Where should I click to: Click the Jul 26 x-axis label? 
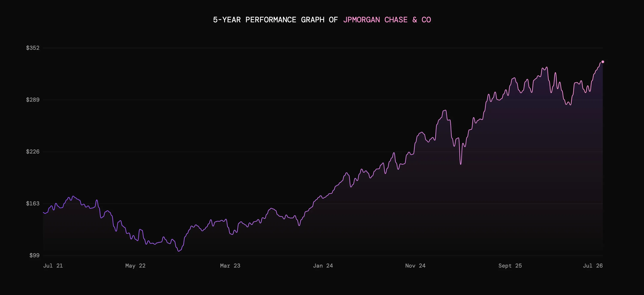tap(593, 266)
